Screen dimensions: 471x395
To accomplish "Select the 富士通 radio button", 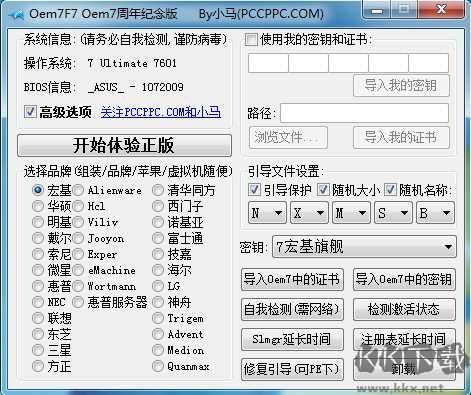I will coord(158,238).
